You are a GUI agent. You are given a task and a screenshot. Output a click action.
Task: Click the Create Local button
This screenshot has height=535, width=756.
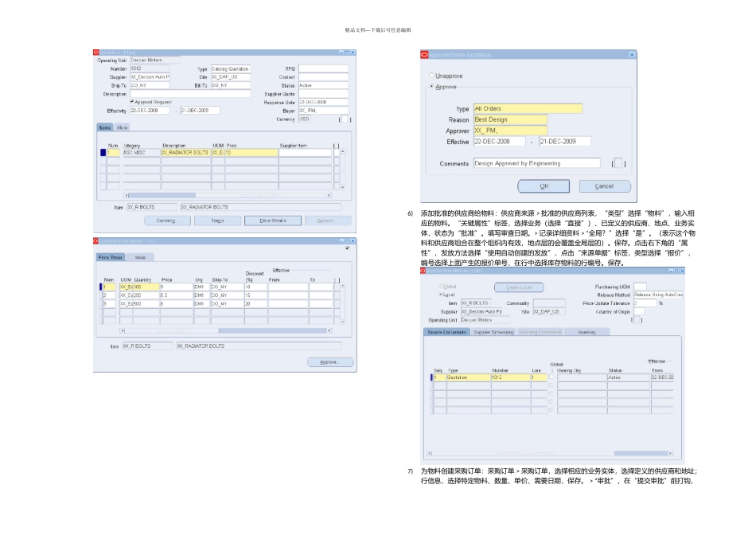(519, 287)
